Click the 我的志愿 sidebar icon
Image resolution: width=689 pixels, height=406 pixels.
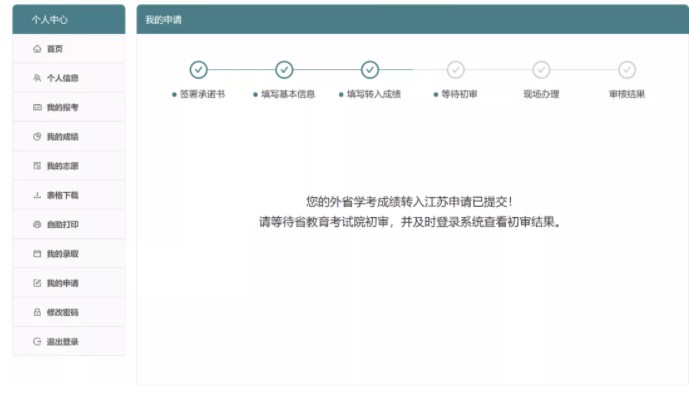click(x=37, y=165)
